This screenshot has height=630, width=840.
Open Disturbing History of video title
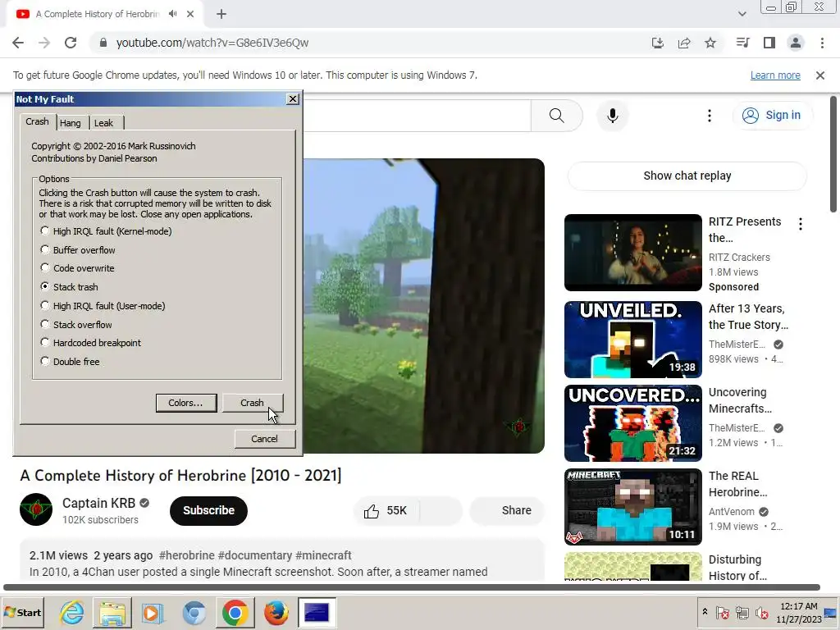[x=737, y=568]
